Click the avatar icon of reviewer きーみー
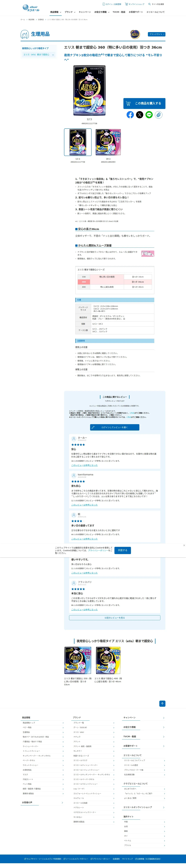Screen dimensions: 186x868 click(74, 439)
